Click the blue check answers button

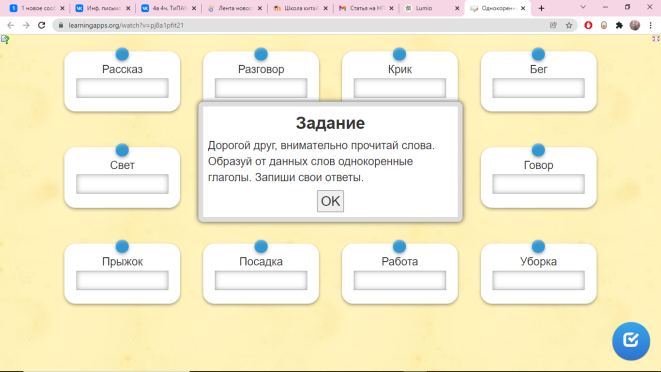click(631, 341)
